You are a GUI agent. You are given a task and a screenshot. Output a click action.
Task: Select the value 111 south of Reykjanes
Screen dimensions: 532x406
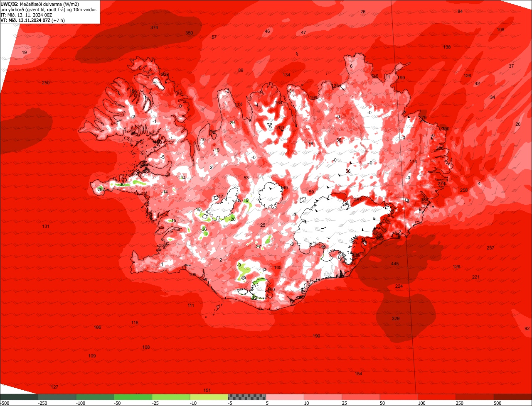tap(191, 306)
